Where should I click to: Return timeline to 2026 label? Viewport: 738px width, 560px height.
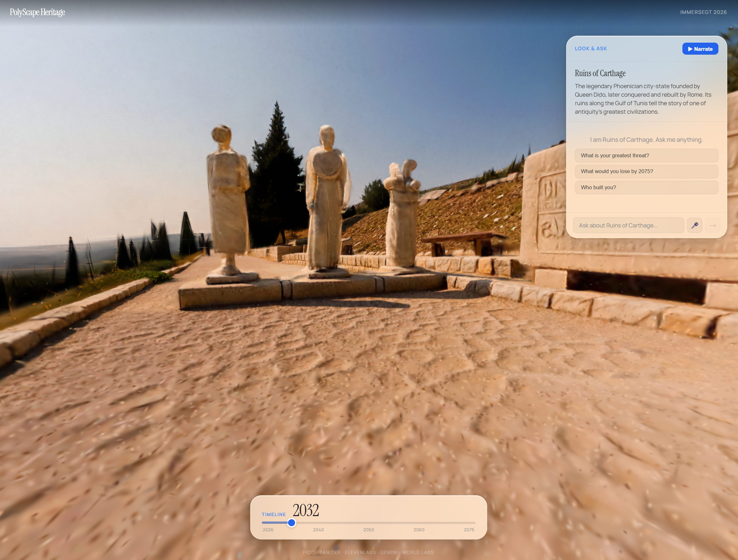point(268,530)
